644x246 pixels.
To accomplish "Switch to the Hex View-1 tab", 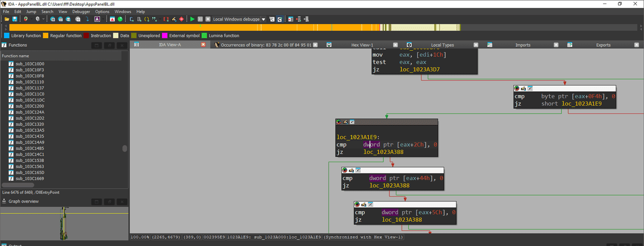I will 362,45.
